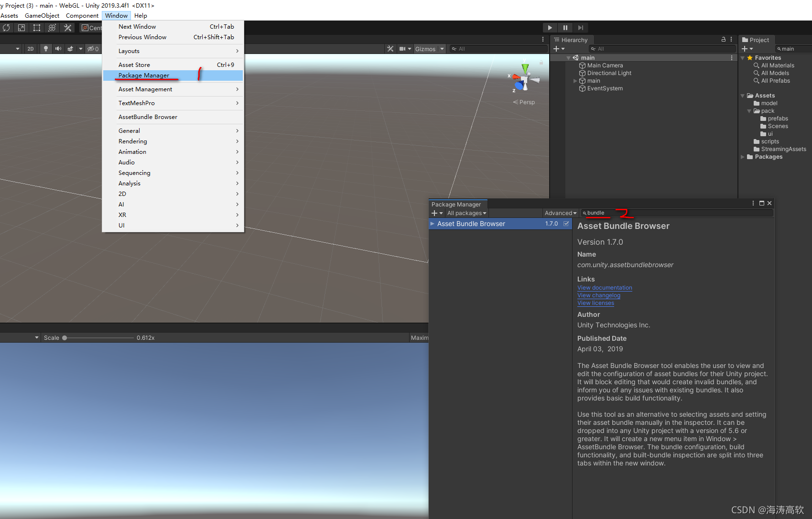Select AssetBundle Browser menu item
This screenshot has width=812, height=519.
point(173,117)
